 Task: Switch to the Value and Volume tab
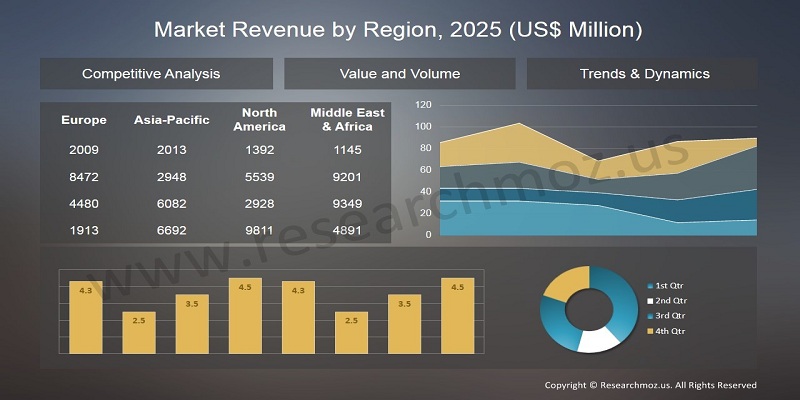[x=400, y=73]
